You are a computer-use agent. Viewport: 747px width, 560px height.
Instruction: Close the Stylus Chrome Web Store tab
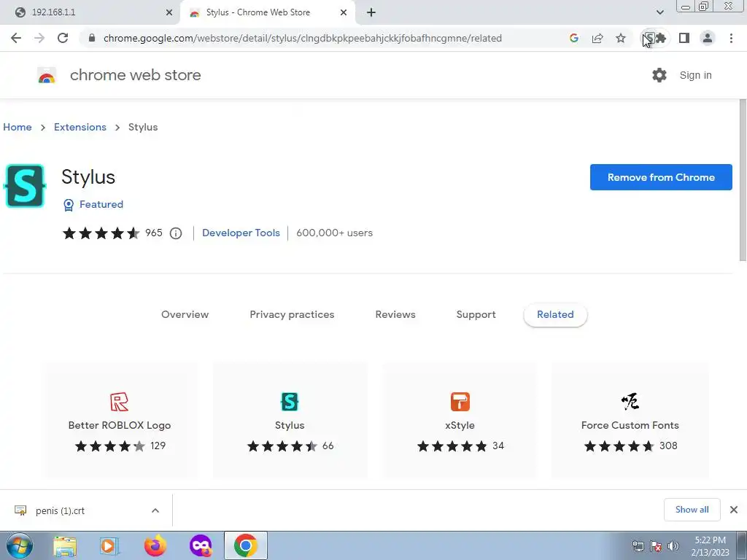(344, 12)
